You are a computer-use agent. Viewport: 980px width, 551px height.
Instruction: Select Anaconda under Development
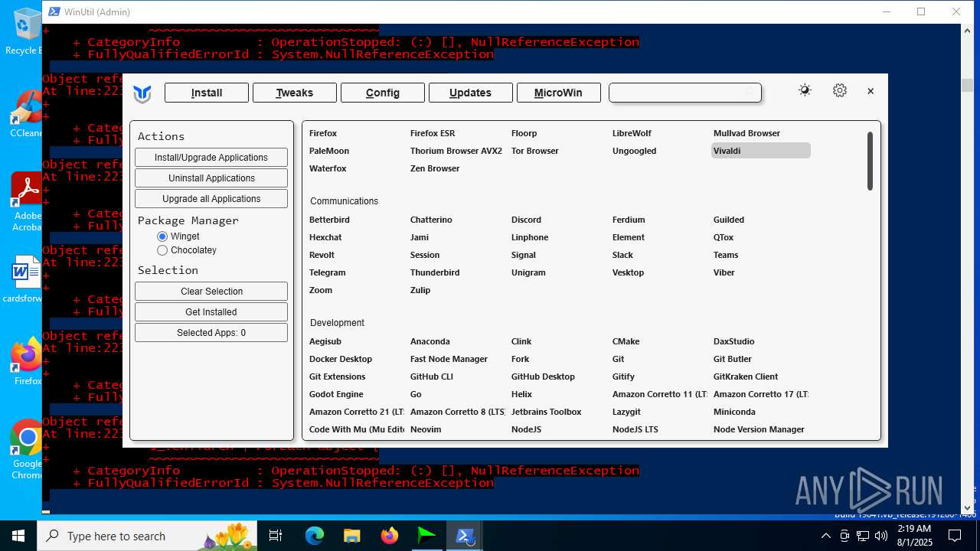click(x=430, y=341)
